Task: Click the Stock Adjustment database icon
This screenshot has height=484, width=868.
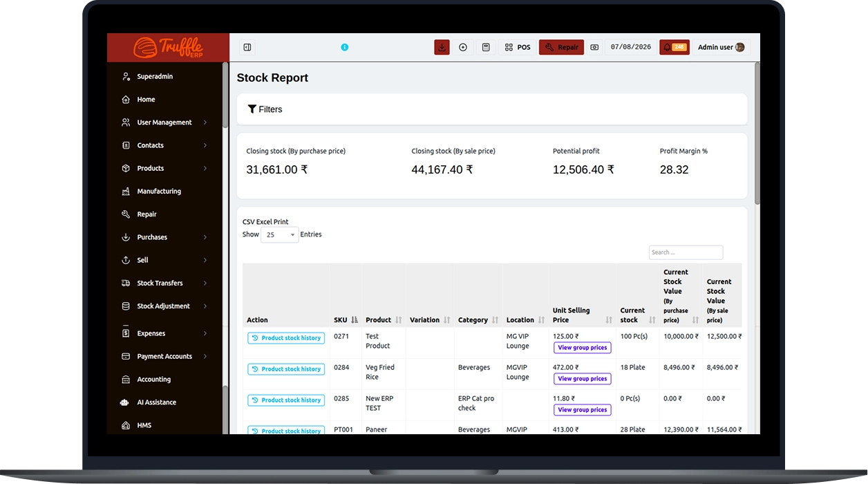Action: tap(126, 306)
